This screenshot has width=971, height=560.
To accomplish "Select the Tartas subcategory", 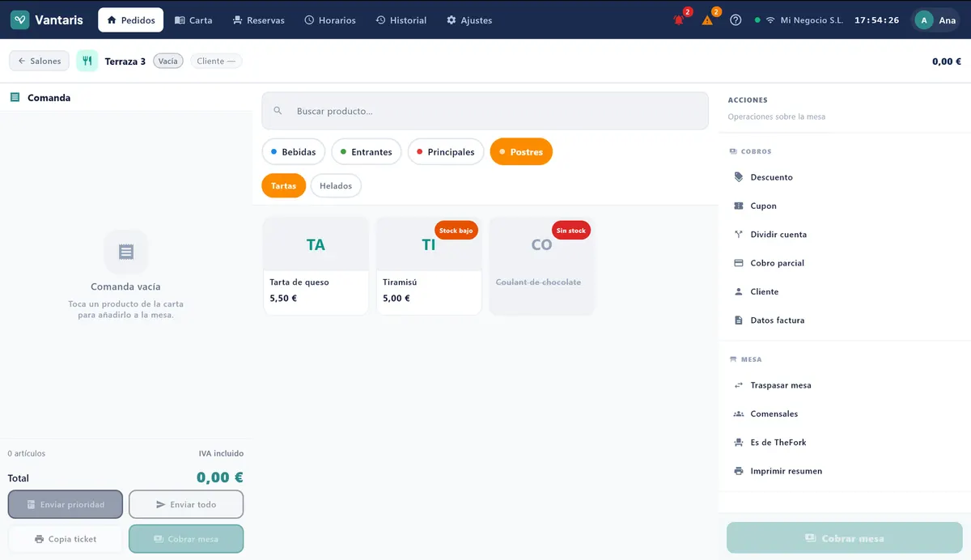I will [284, 186].
